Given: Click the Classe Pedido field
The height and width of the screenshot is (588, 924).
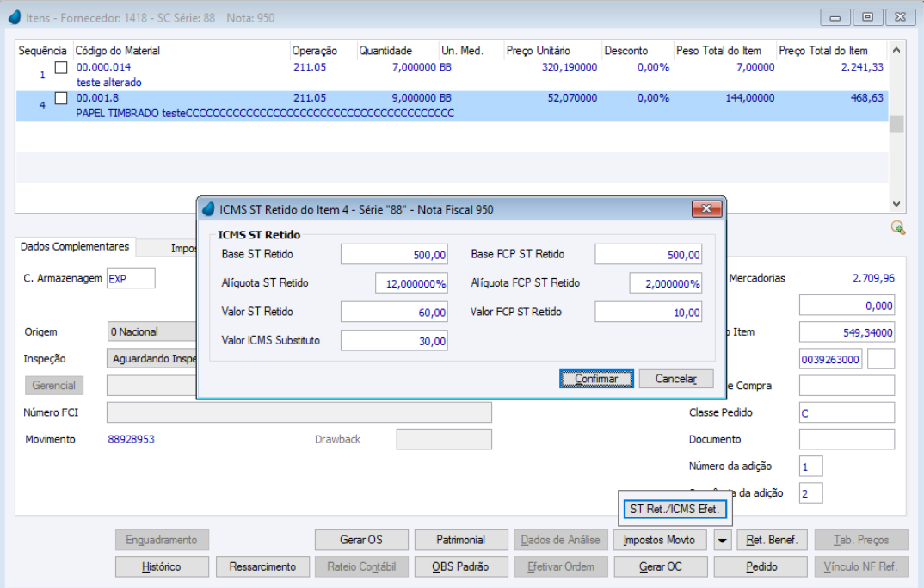Looking at the screenshot, I should point(847,413).
